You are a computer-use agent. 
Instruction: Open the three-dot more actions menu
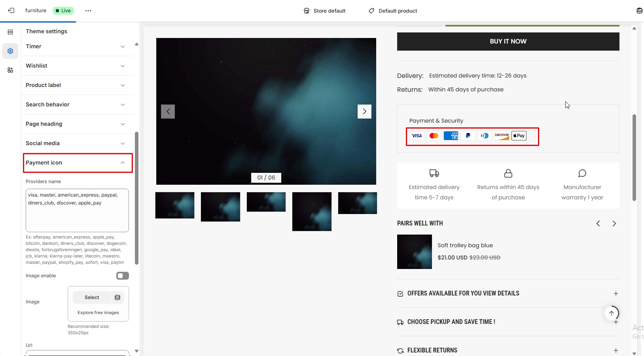[x=88, y=11]
